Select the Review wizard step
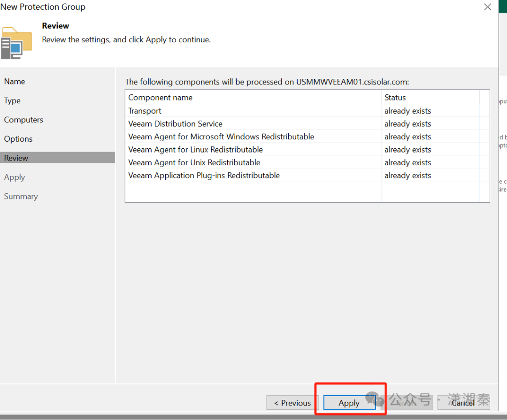This screenshot has height=420, width=507. (x=58, y=158)
